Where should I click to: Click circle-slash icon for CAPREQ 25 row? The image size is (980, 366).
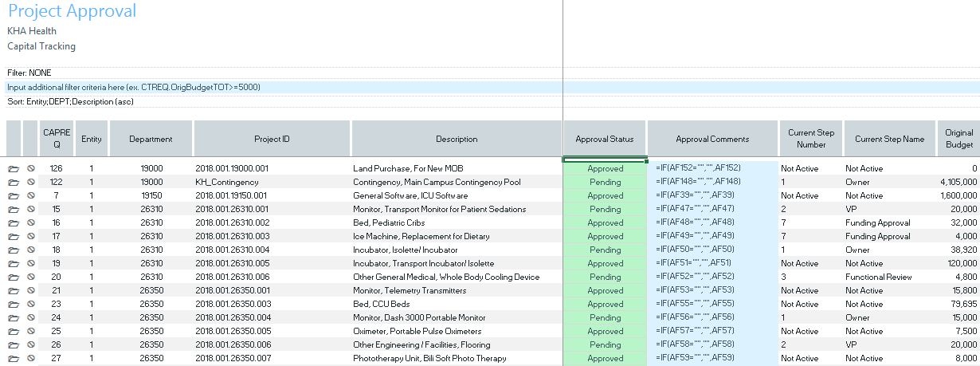(x=31, y=332)
